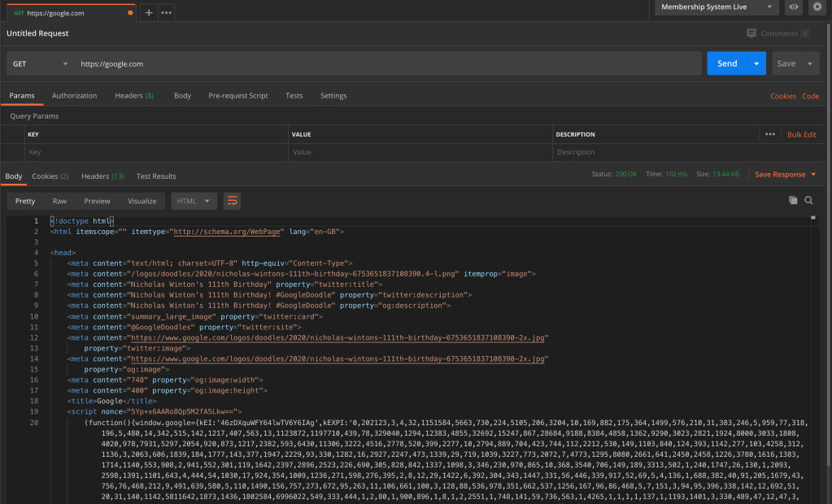Search the response body with magnifier icon

click(x=809, y=200)
